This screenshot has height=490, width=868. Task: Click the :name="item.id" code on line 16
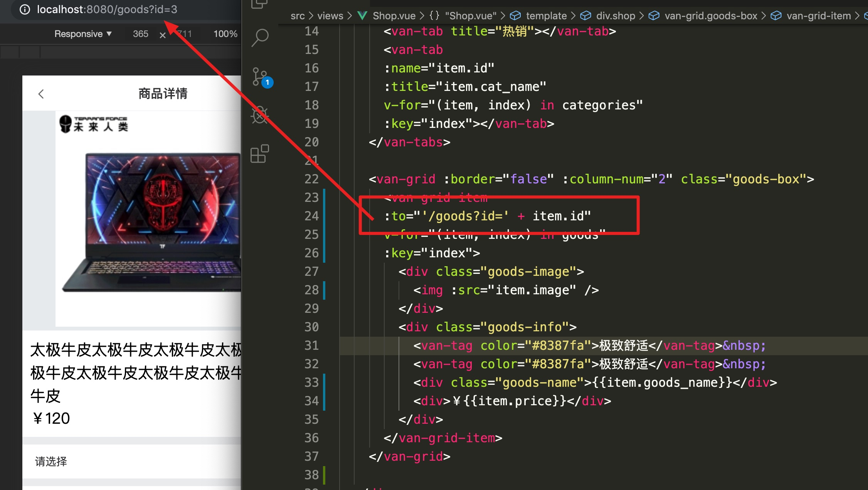pos(439,68)
